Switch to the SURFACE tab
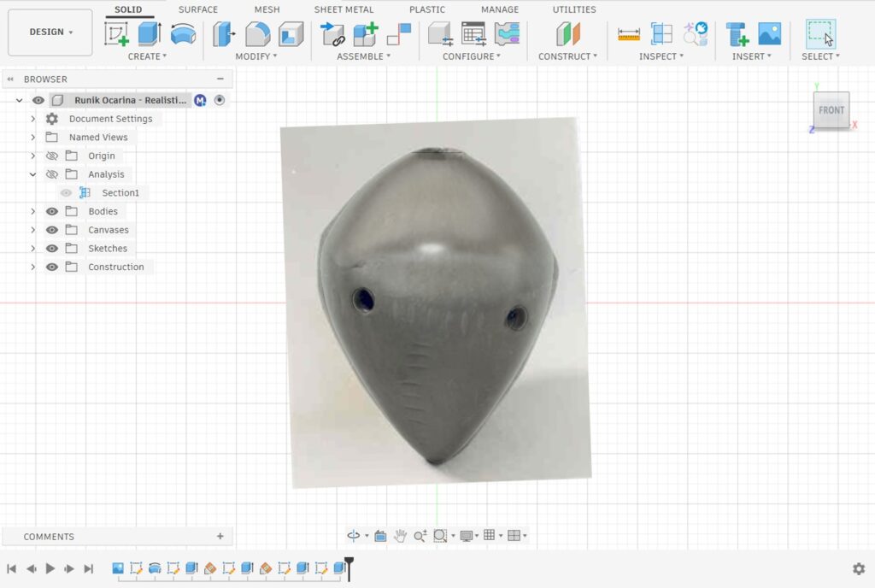The image size is (875, 588). pyautogui.click(x=198, y=9)
